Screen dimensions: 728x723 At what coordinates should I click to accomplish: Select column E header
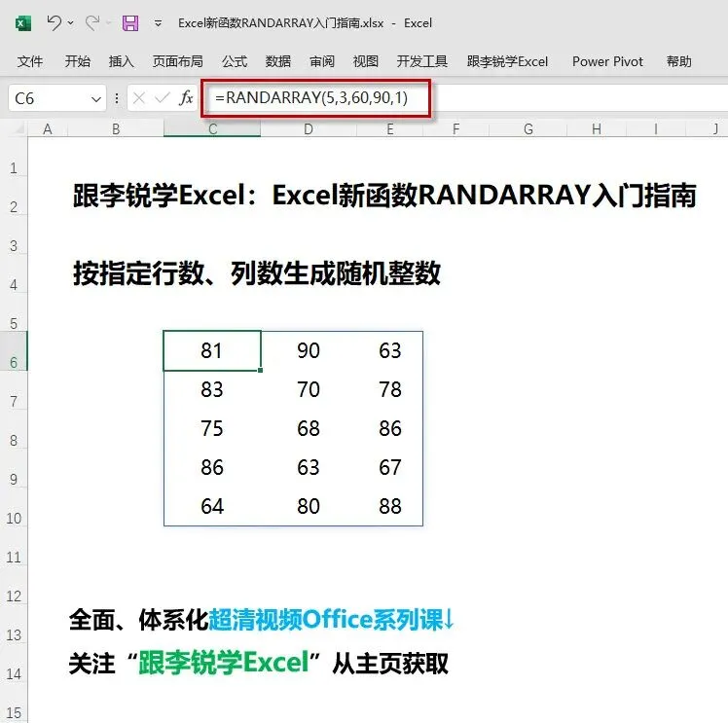390,129
